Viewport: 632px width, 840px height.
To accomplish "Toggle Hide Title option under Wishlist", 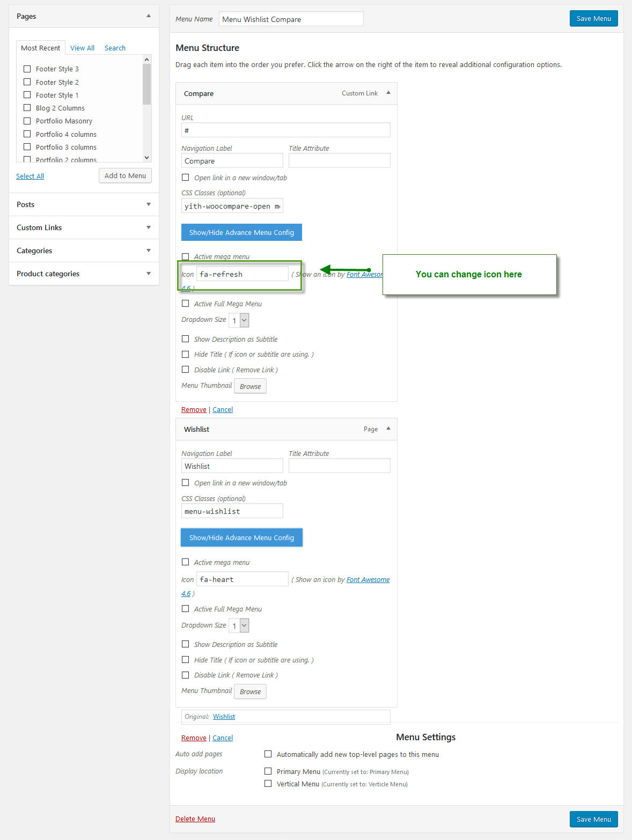I will coord(186,660).
